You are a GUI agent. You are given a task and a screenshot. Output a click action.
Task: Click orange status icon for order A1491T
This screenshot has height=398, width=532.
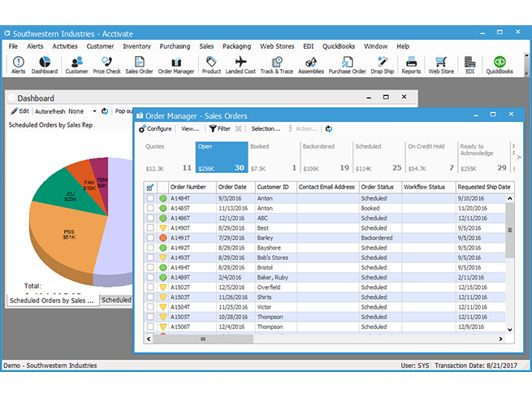(163, 238)
